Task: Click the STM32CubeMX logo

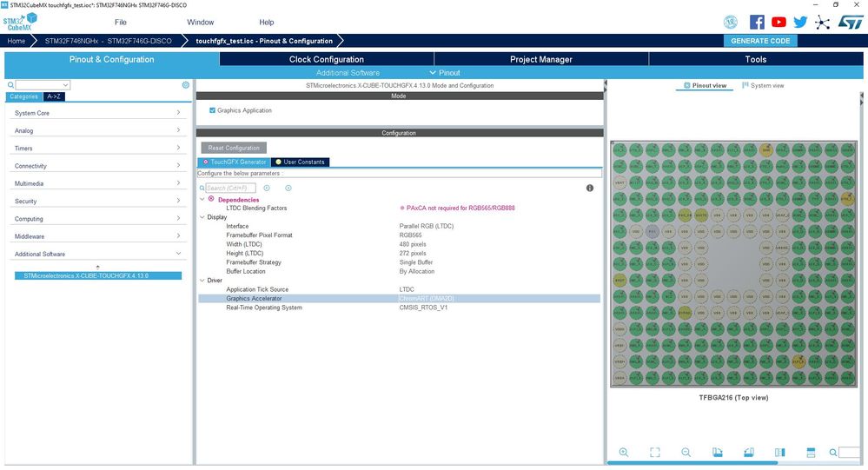Action: 20,22
